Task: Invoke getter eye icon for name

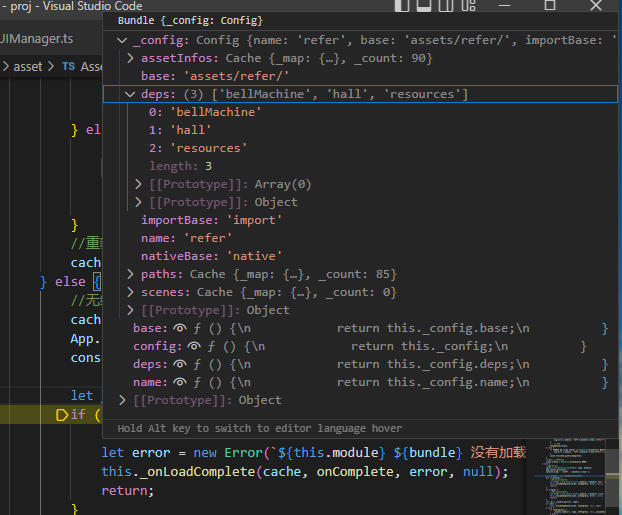Action: pos(180,382)
